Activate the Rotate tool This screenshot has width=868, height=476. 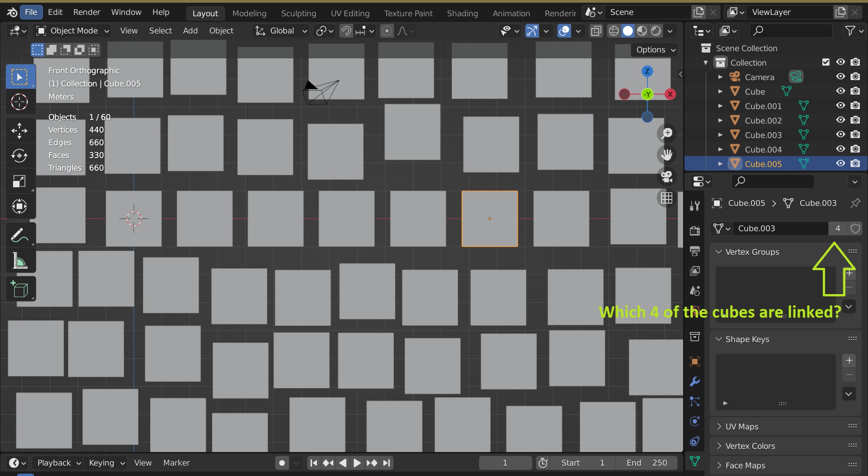(19, 156)
